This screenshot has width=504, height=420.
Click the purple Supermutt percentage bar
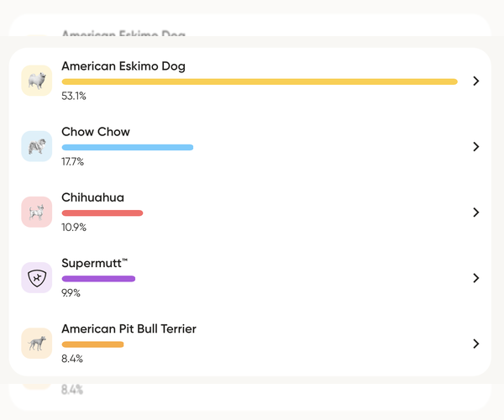click(x=98, y=278)
